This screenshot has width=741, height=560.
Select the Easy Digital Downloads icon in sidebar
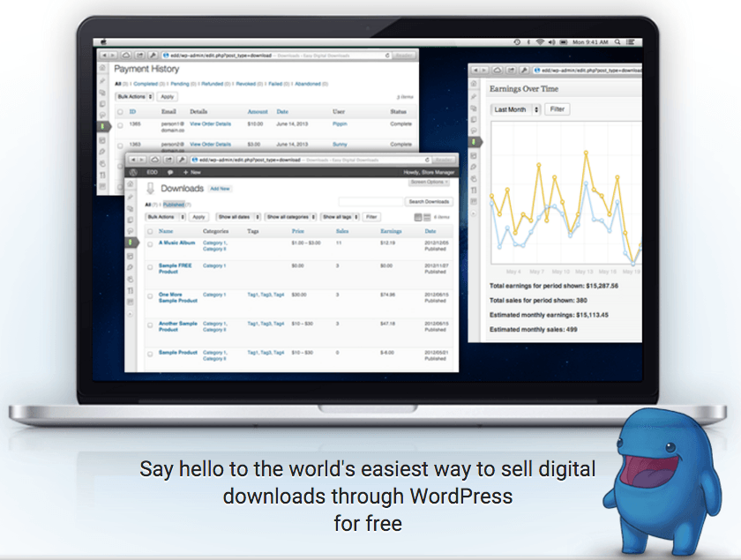tap(129, 241)
